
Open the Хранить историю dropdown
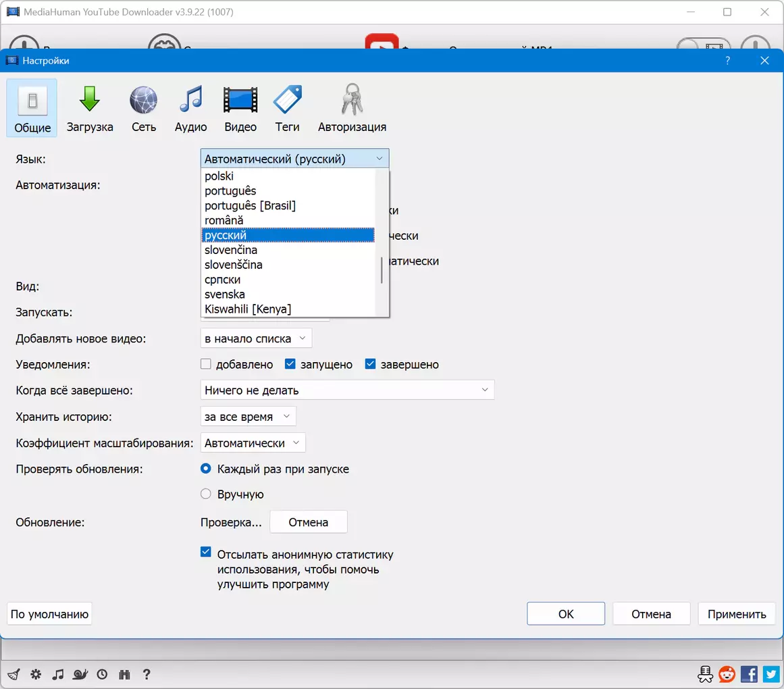pyautogui.click(x=248, y=417)
